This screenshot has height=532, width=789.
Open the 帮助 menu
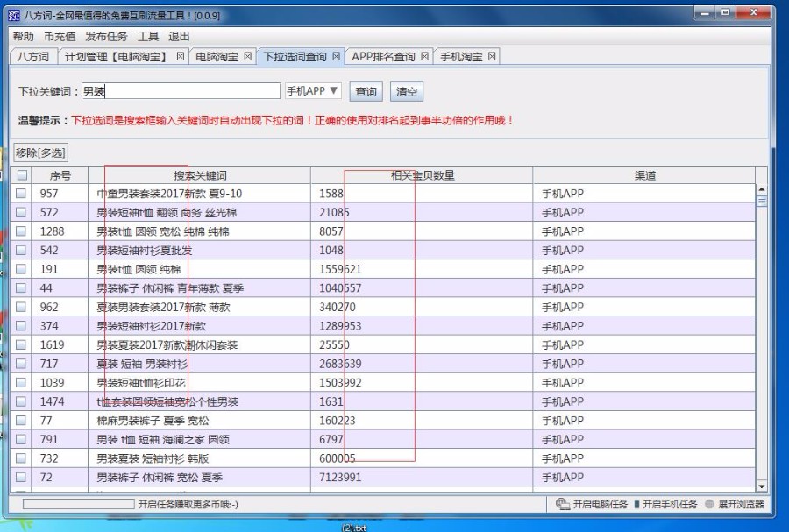click(23, 36)
